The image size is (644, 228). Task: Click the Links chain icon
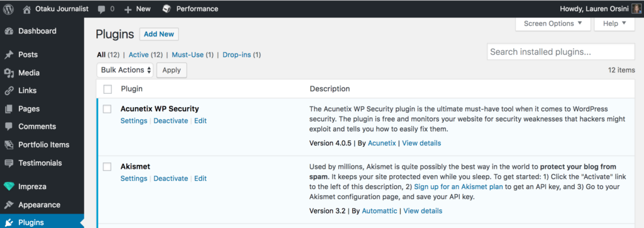click(x=9, y=91)
